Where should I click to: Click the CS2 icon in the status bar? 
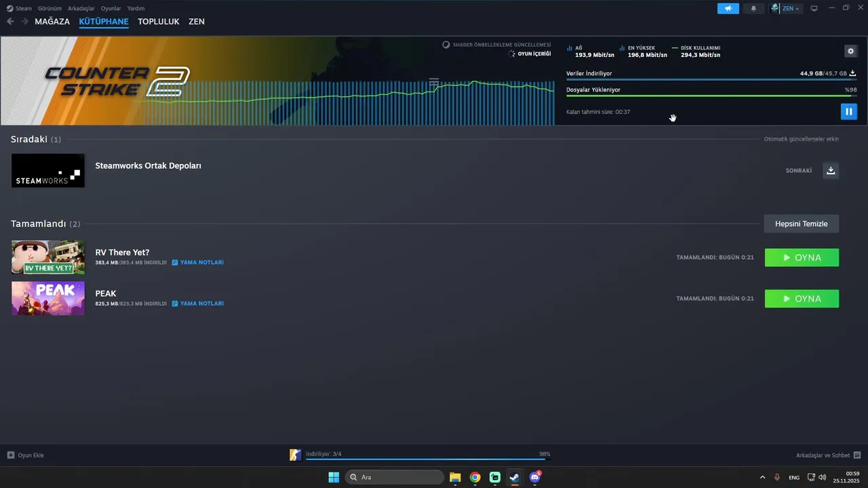tap(295, 455)
